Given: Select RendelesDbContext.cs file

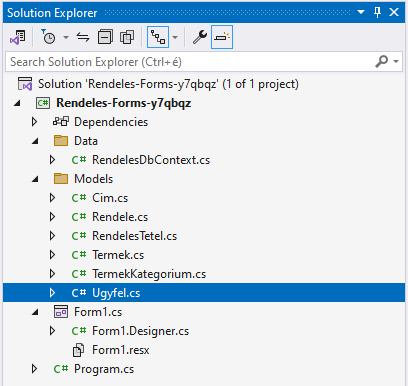Looking at the screenshot, I should (x=151, y=160).
